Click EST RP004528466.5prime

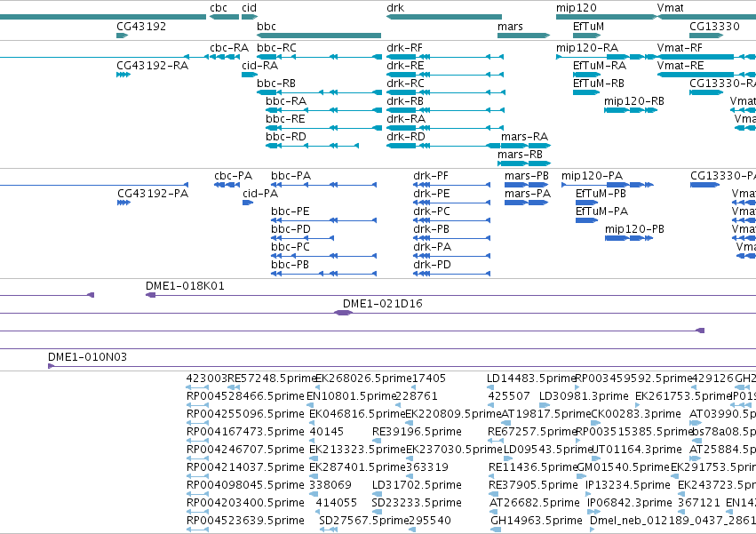(x=198, y=405)
